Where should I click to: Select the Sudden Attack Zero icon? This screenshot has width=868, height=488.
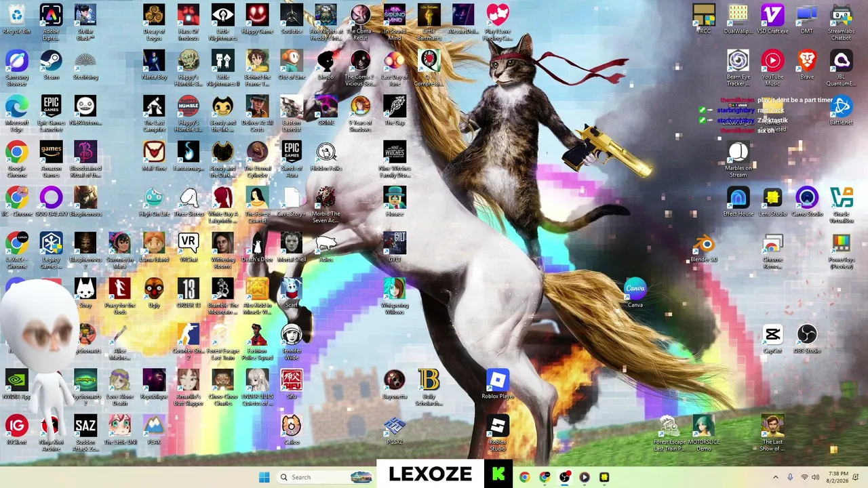point(85,432)
